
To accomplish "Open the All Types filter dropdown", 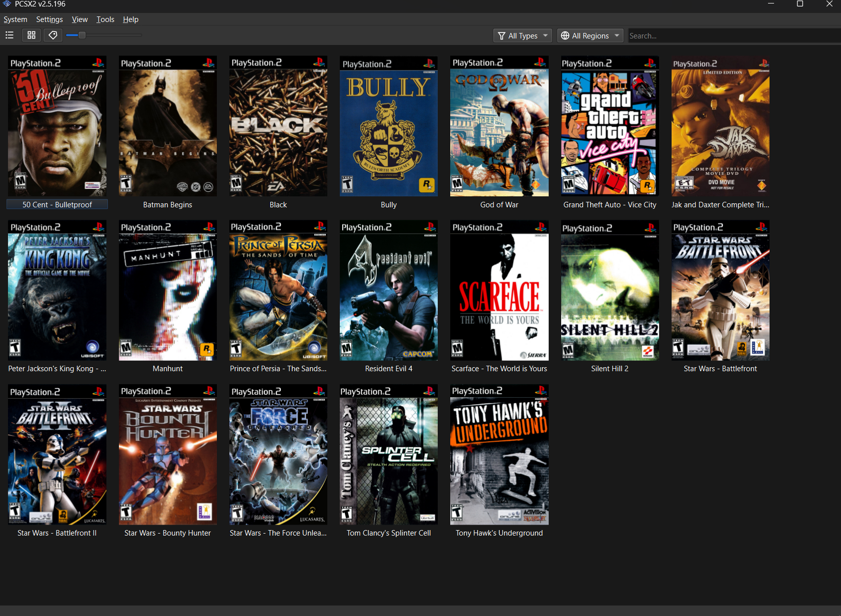I will 523,35.
